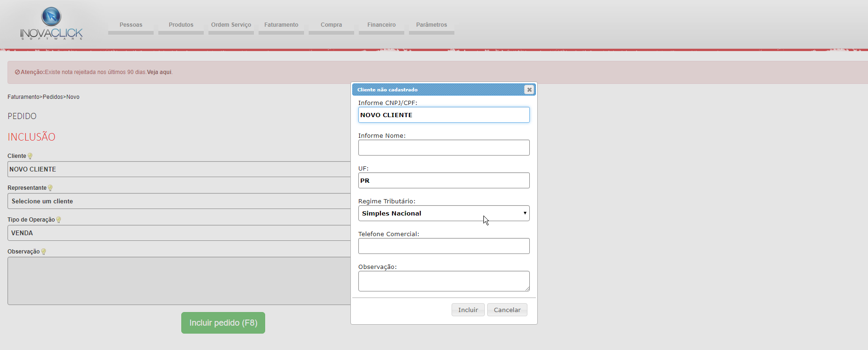The height and width of the screenshot is (350, 868).
Task: Expand the Regime Tributário dropdown
Action: click(x=443, y=213)
